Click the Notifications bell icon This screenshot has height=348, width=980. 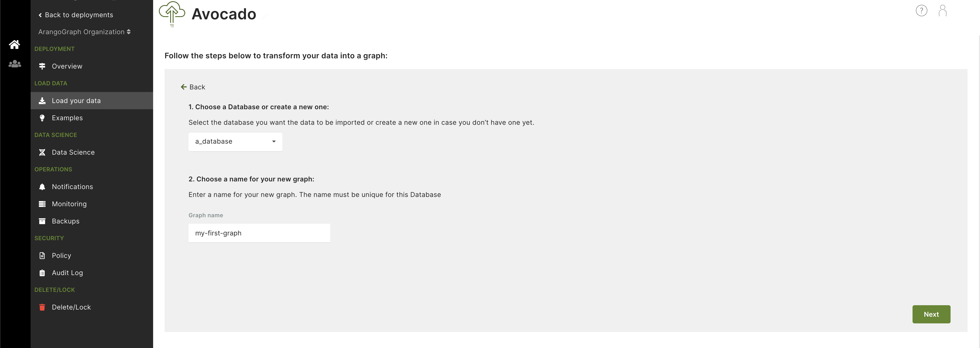tap(42, 186)
